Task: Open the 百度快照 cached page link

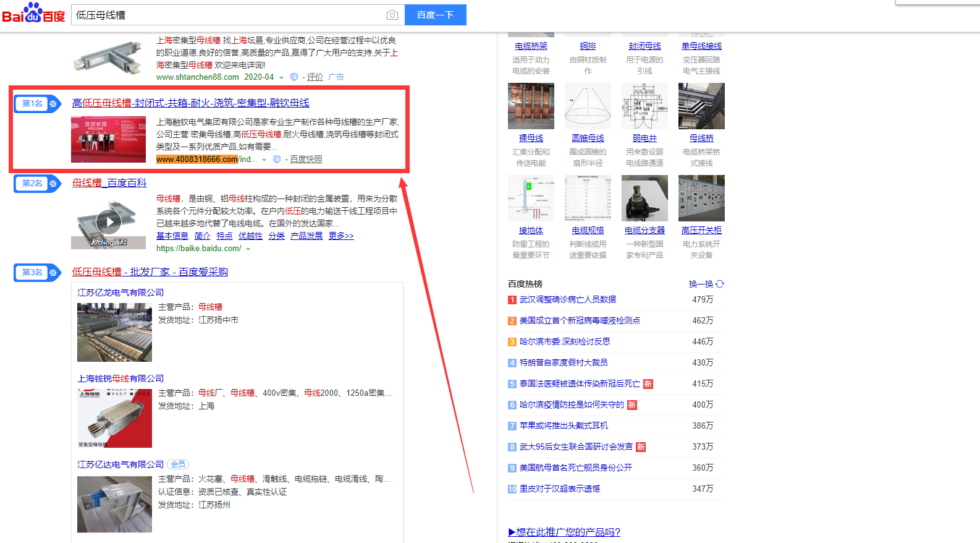Action: pos(306,160)
